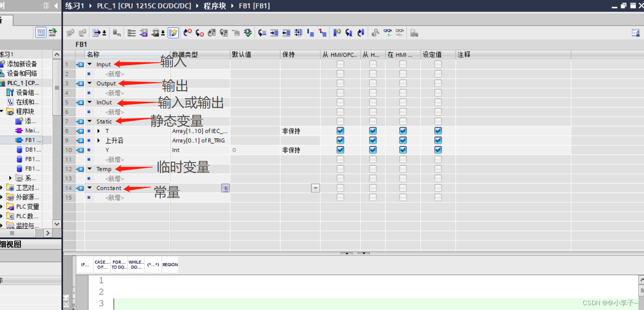
Task: Uncheck HMI/OPC access for variable T
Action: tap(340, 131)
